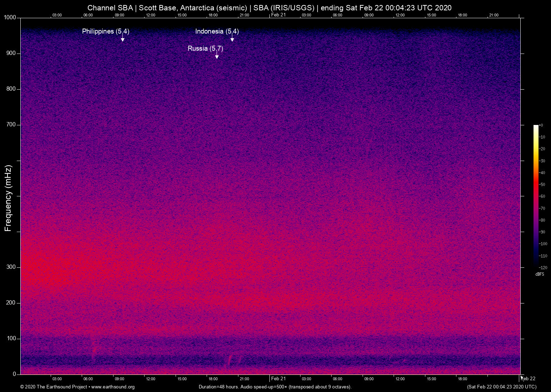Image resolution: width=551 pixels, height=392 pixels.
Task: Open the www.earthsound.org link
Action: 113,387
